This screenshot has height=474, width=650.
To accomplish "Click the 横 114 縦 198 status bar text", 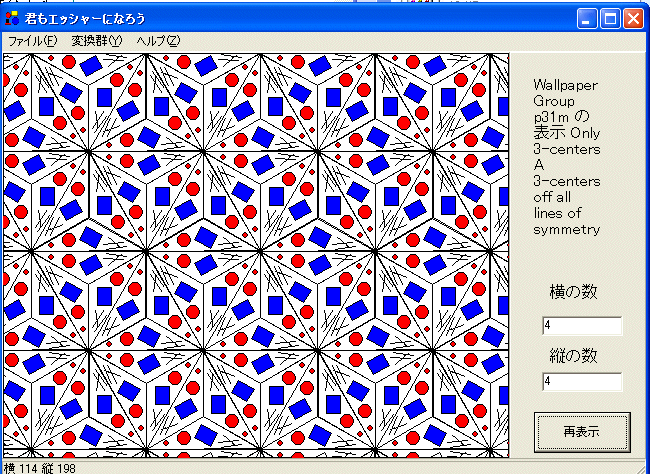I will [40, 469].
